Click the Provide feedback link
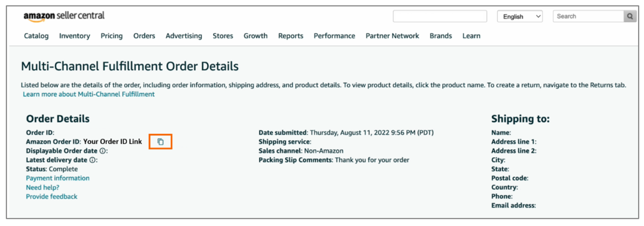Image resolution: width=644 pixels, height=226 pixels. pos(51,197)
